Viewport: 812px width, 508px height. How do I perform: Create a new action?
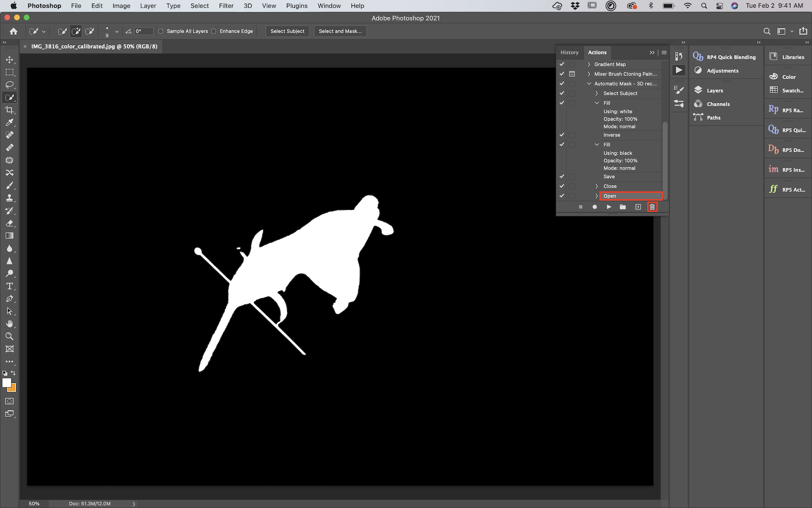click(638, 207)
